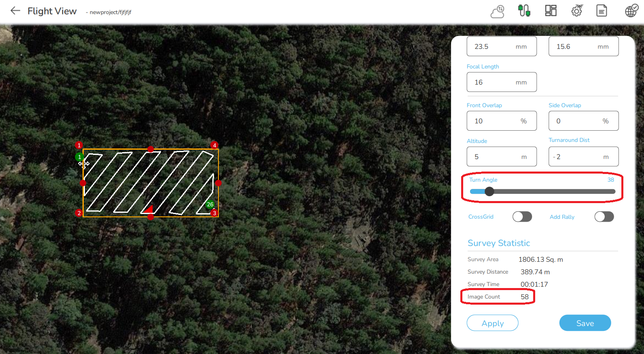The image size is (644, 354).
Task: Click the green cable connection icon
Action: (524, 11)
